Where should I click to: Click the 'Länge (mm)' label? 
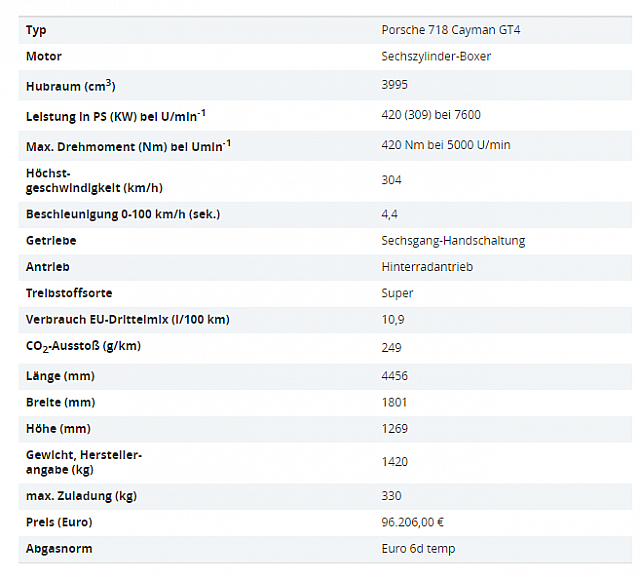(x=60, y=376)
